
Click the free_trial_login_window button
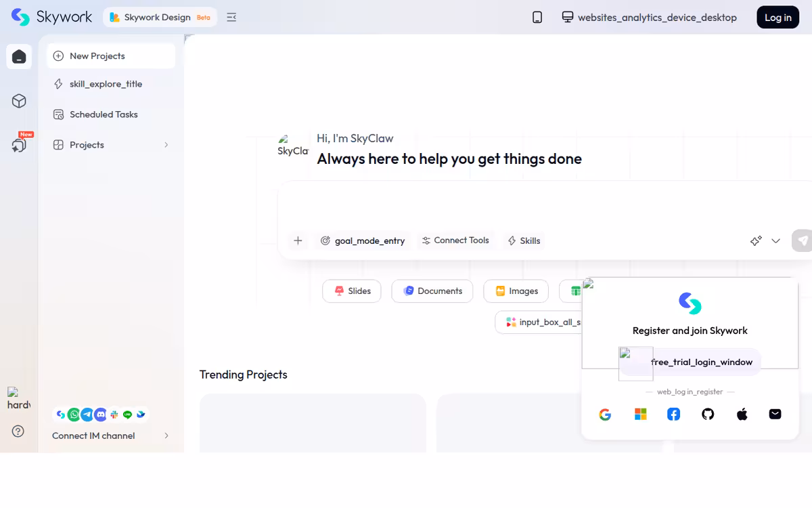690,362
